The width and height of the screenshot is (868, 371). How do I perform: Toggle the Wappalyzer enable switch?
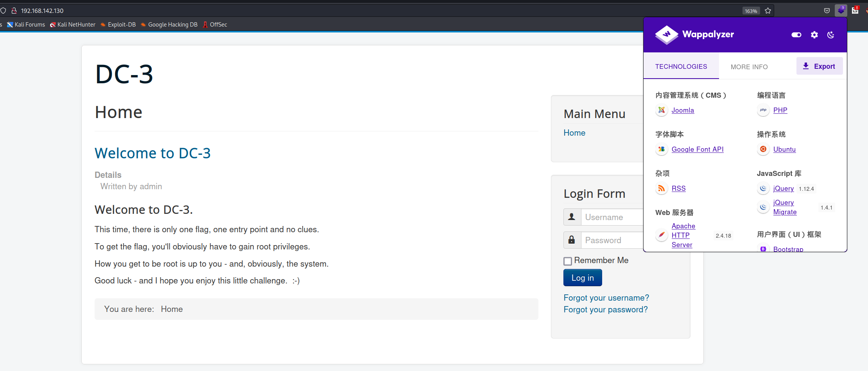(x=796, y=35)
